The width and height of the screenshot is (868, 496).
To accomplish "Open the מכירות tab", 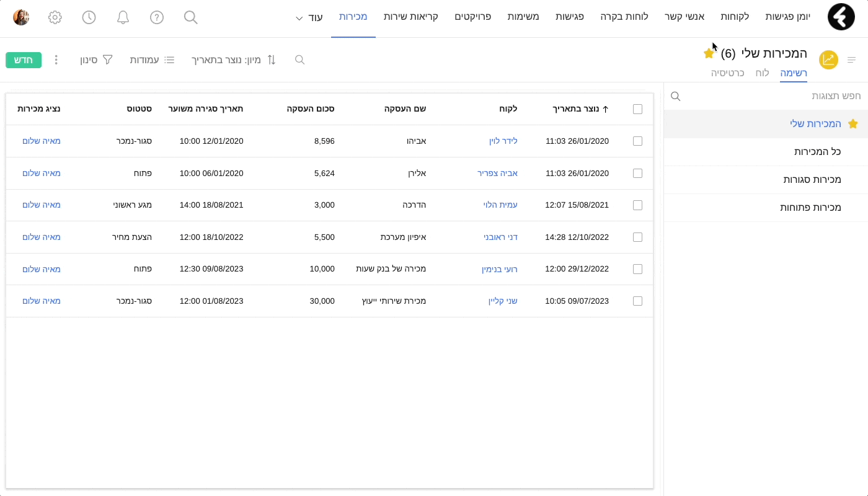I will [353, 17].
